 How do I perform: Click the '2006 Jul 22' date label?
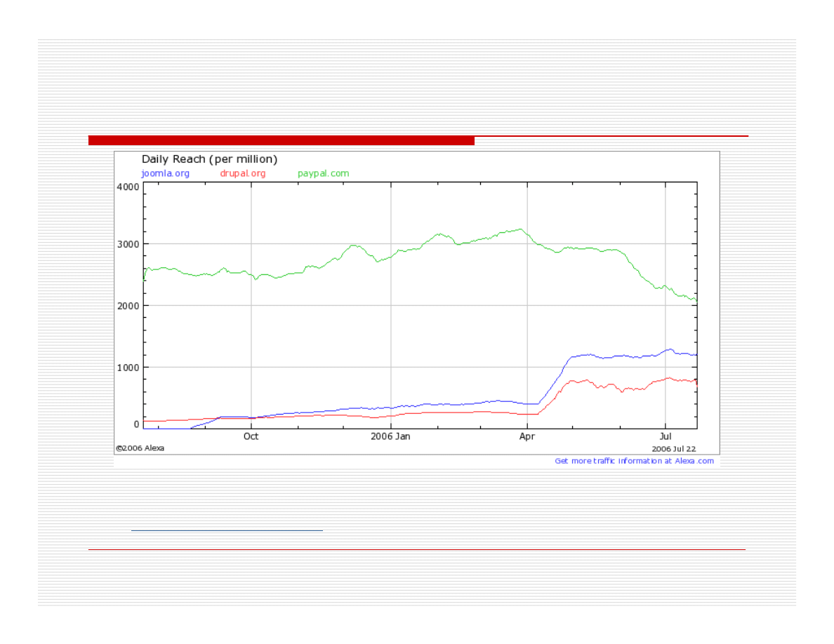674,448
